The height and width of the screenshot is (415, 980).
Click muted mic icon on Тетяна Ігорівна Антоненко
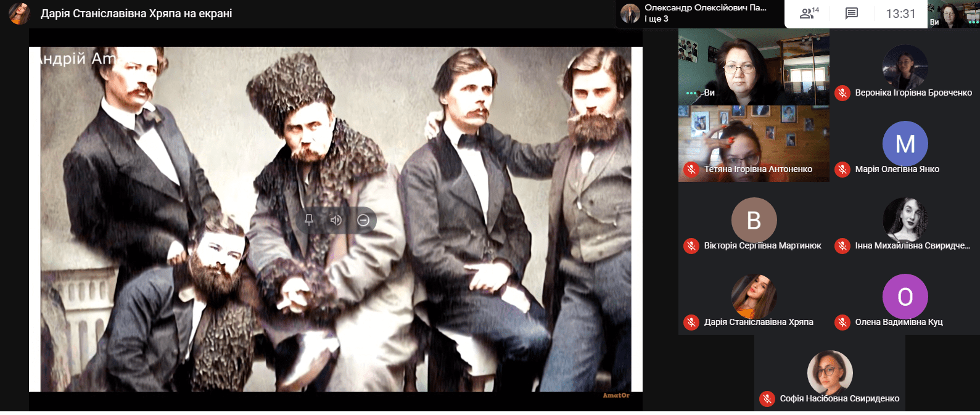point(691,170)
